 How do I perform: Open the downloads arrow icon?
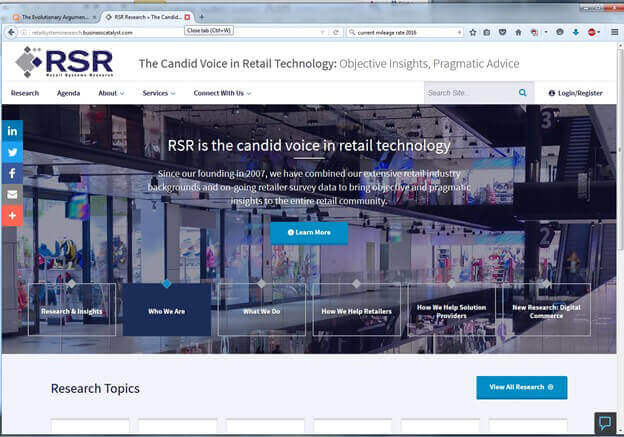coord(575,32)
